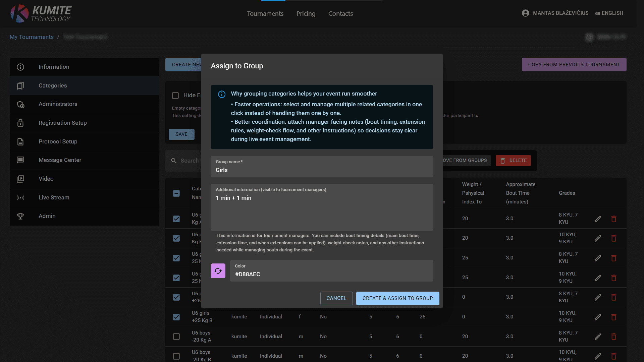Uncheck the U6 girls +25 Kg B checkbox
Screen dimensions: 644x362
[x=176, y=317]
